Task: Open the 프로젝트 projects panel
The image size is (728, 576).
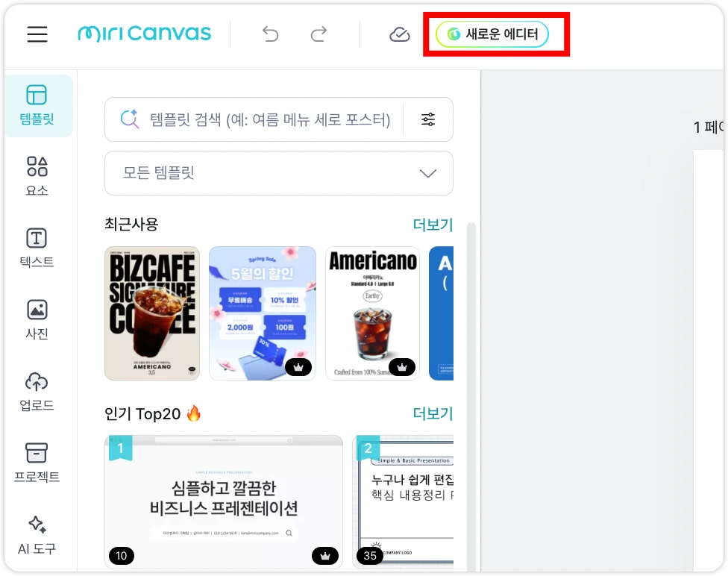Action: tap(37, 463)
